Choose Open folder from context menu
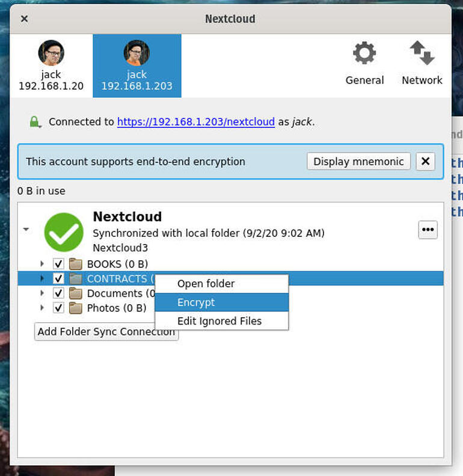This screenshot has height=476, width=463. (221, 284)
